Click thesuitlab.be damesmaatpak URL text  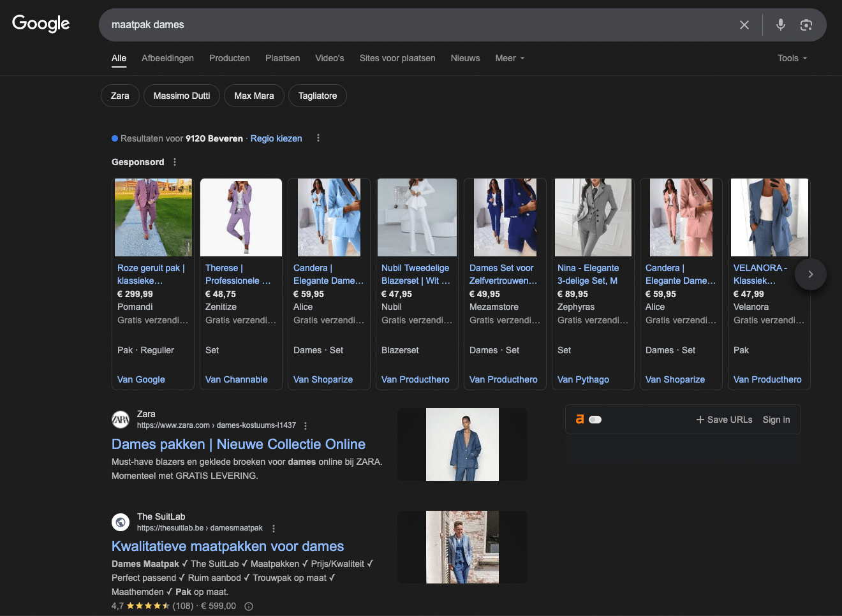(200, 528)
